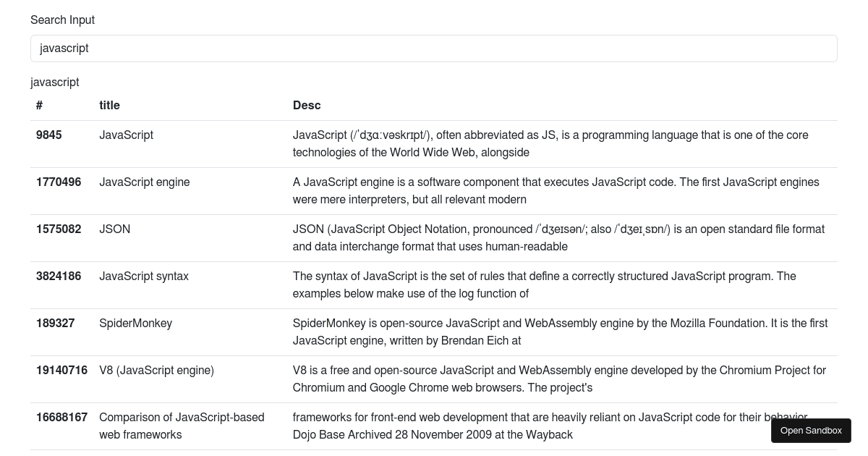Click the javascript label above the table
The image size is (868, 456).
(54, 82)
